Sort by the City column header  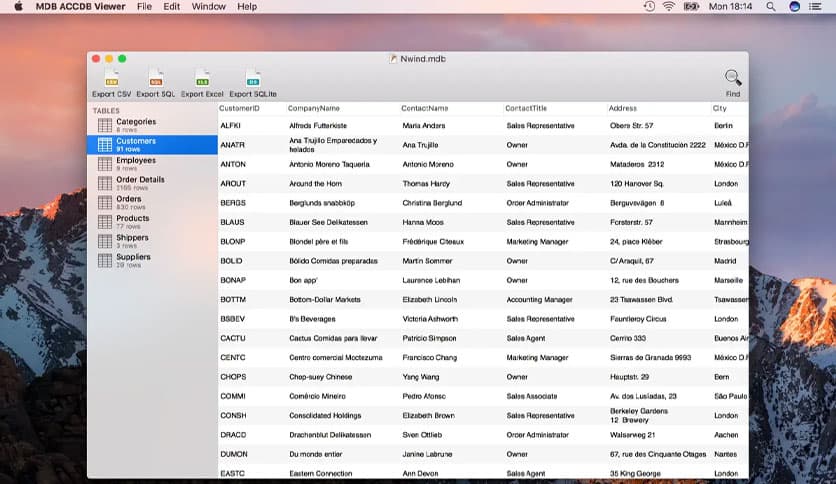(720, 108)
